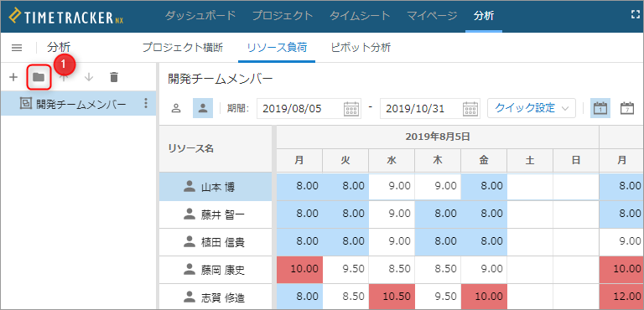644x310 pixels.
Task: Click the person icon beside 藤井 智一
Action: tap(190, 214)
